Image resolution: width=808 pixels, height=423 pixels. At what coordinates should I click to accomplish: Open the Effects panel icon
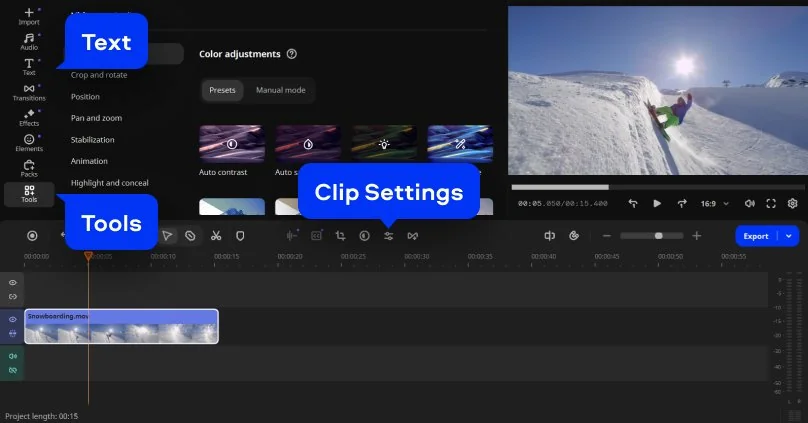point(29,117)
